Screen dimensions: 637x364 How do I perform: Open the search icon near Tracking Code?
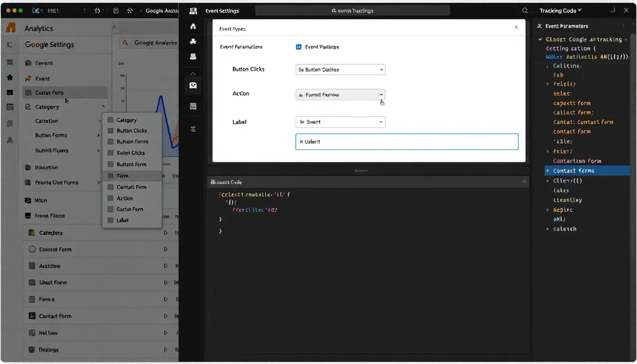point(524,10)
